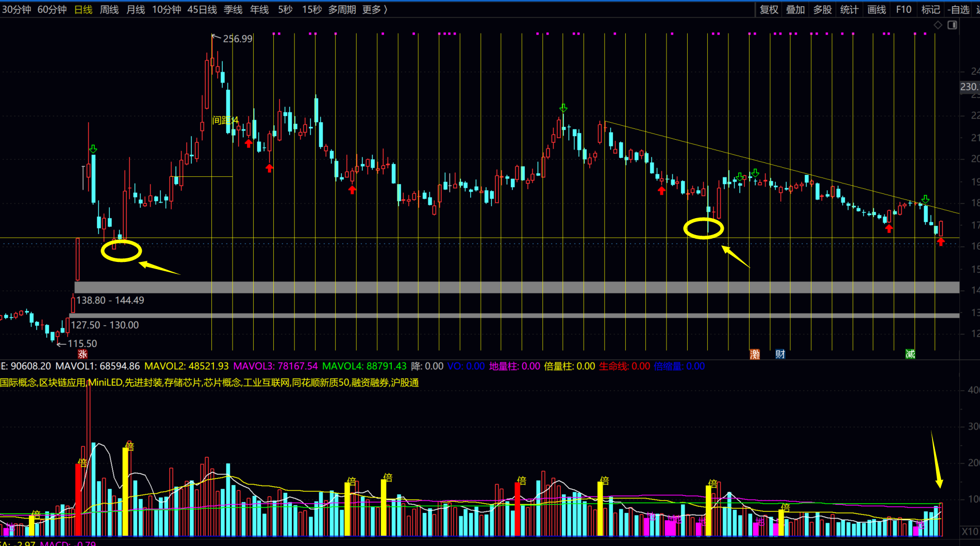Viewport: 980px width, 546px height.
Task: Click the 138.80 - 144.49 gray price zone
Action: coord(516,287)
